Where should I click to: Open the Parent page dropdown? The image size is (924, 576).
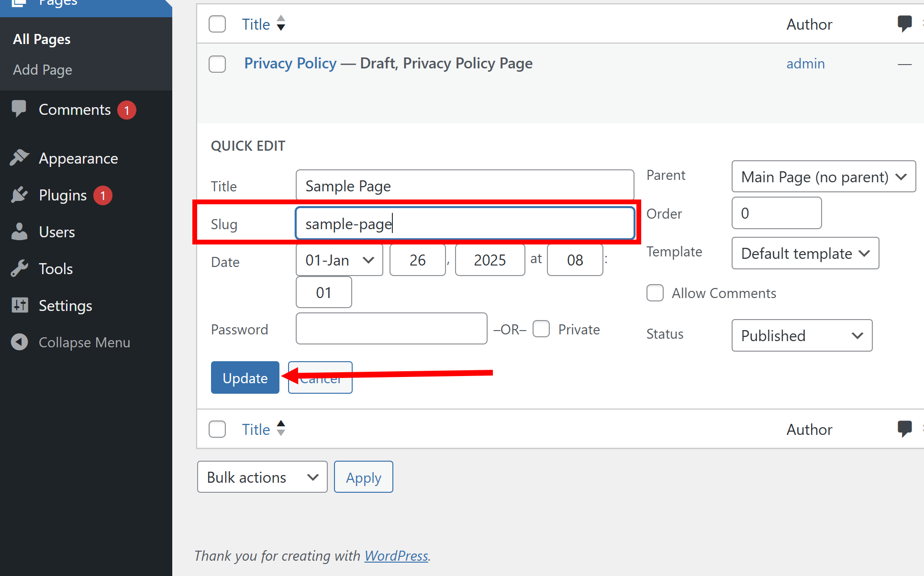coord(823,177)
